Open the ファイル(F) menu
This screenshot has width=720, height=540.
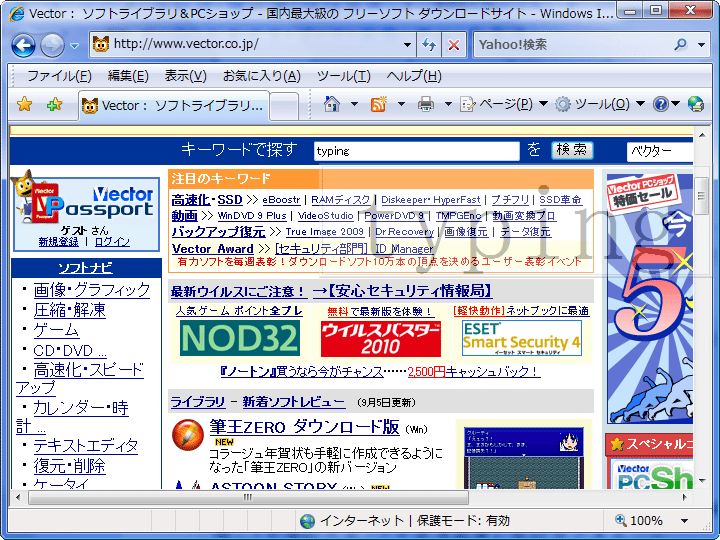pyautogui.click(x=59, y=76)
